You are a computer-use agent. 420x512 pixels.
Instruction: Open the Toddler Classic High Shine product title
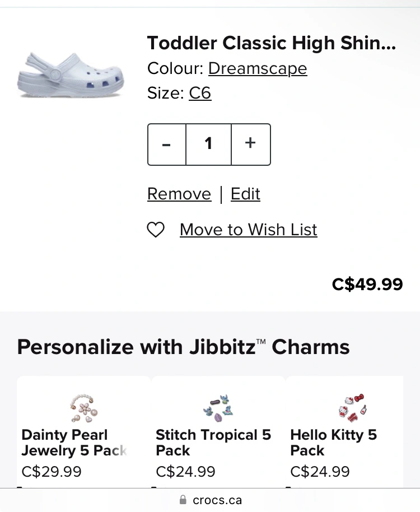coord(271,43)
